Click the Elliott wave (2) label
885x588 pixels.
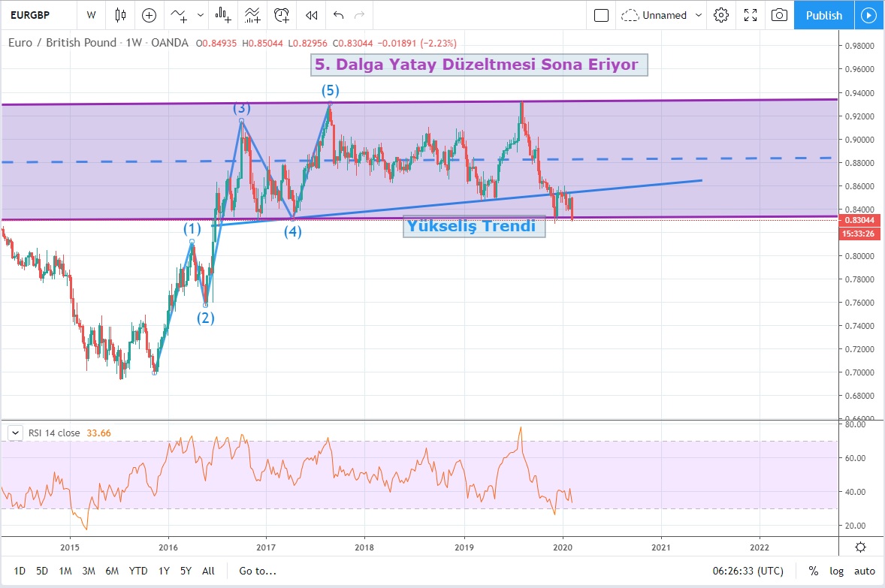click(205, 318)
